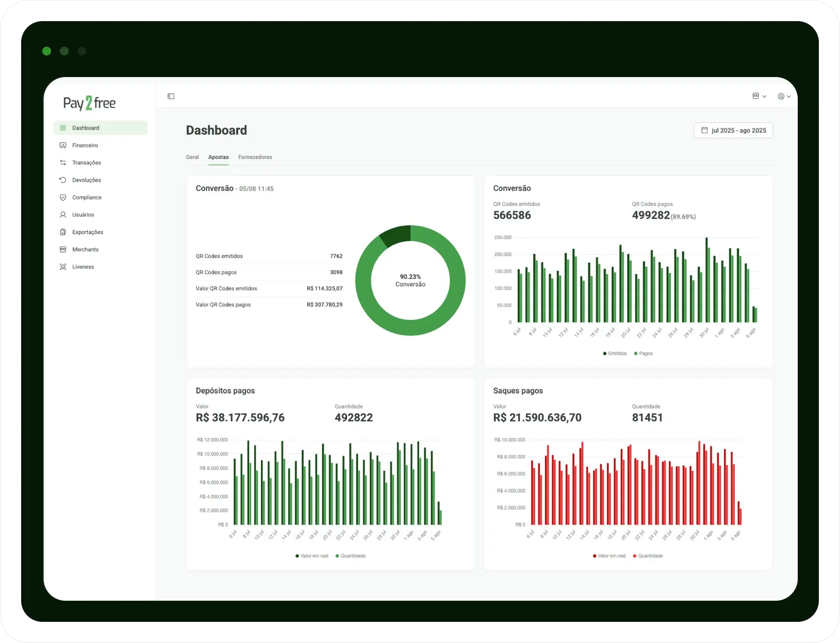Click the Devoluções undo icon
Screen dimensions: 840x643
click(63, 180)
